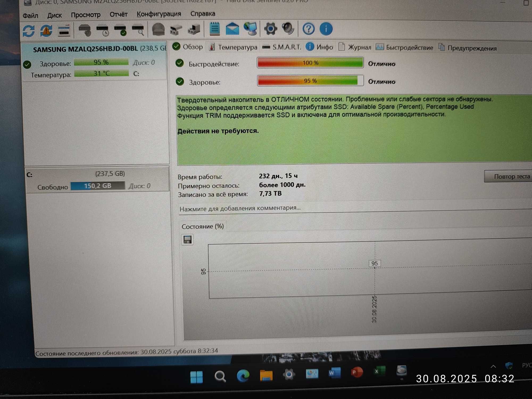
Task: Click the blue info circle toolbar icon
Action: coord(326,29)
